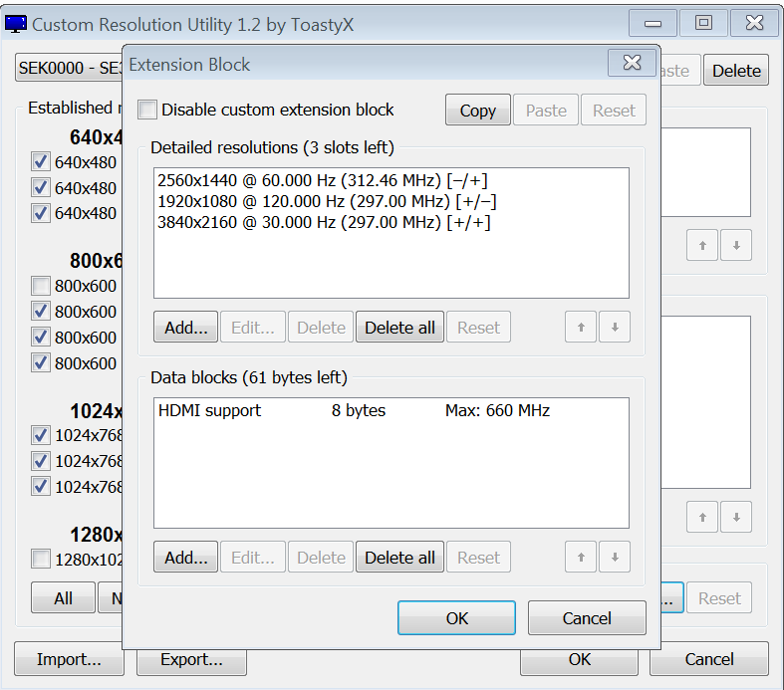
Task: Click Copy in Extension Block dialog
Action: pyautogui.click(x=477, y=111)
